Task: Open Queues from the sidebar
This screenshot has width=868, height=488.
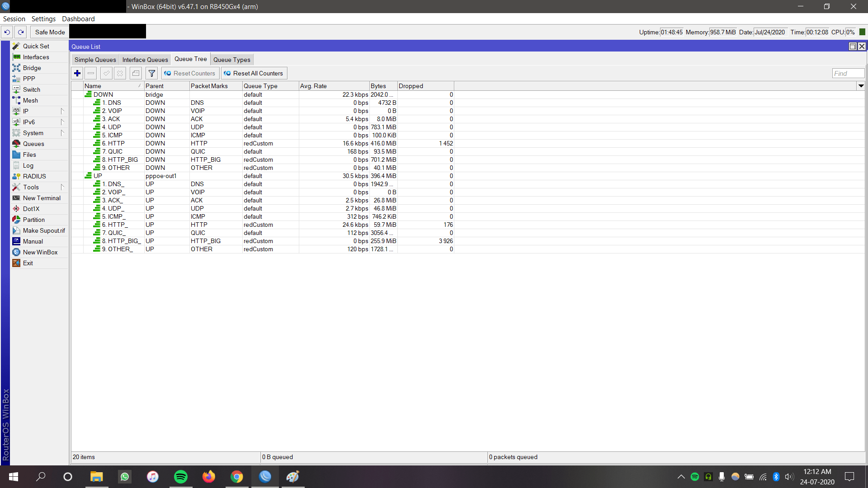Action: click(33, 144)
